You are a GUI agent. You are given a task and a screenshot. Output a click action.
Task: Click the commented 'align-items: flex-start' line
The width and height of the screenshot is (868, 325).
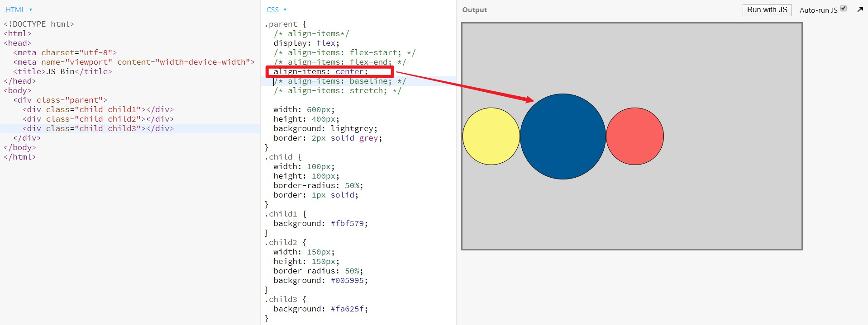point(344,52)
